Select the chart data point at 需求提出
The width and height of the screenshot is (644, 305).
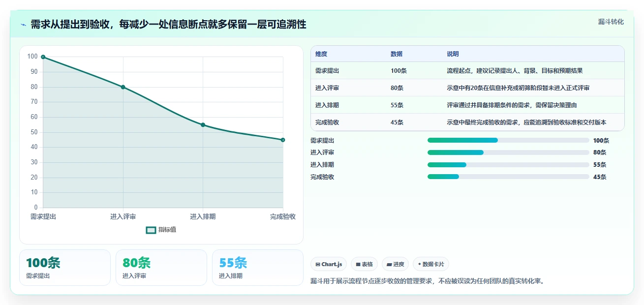(x=43, y=57)
